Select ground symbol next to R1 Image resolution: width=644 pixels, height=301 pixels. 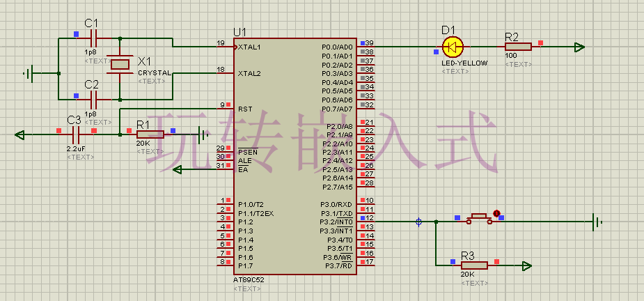click(203, 134)
